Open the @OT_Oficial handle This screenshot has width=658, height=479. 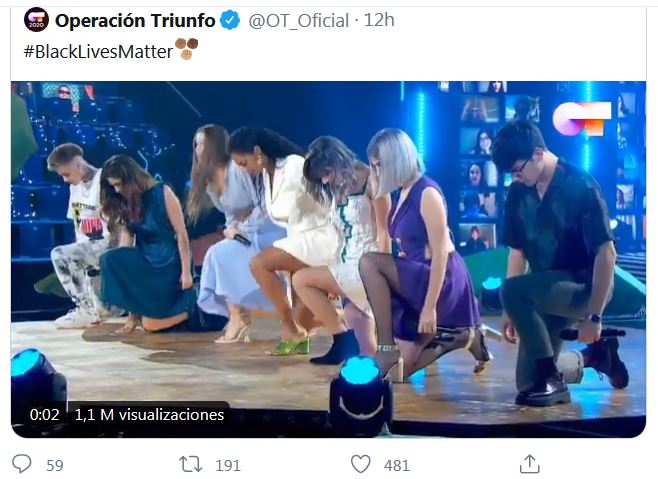pyautogui.click(x=297, y=20)
